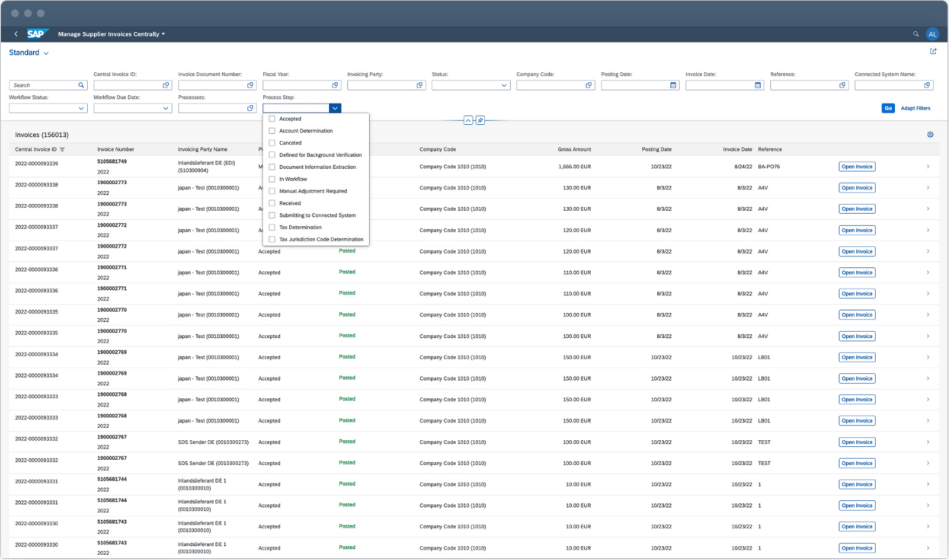Pin the filter header bar

(x=480, y=121)
